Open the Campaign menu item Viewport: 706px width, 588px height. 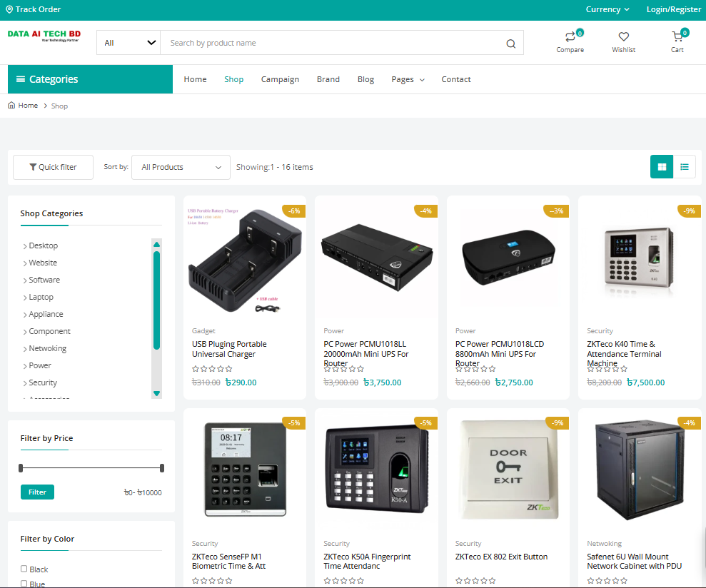280,79
